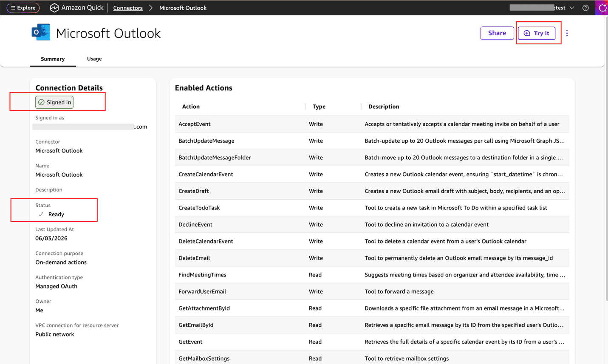Select the GetEvent action

(190, 342)
